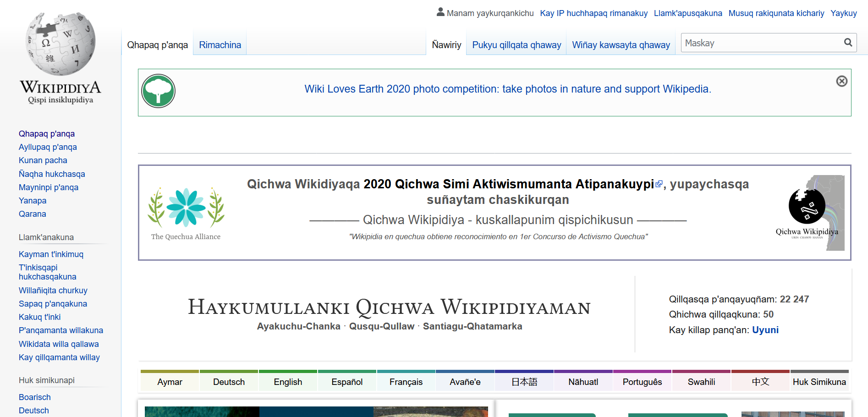Image resolution: width=868 pixels, height=417 pixels.
Task: Open the Wiki Loves Earth 2020 competition link
Action: click(508, 89)
